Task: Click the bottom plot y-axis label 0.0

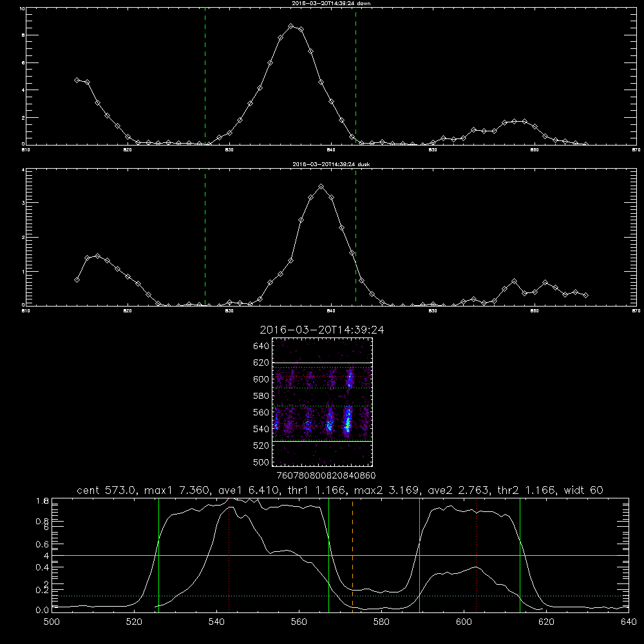Action: [x=43, y=611]
